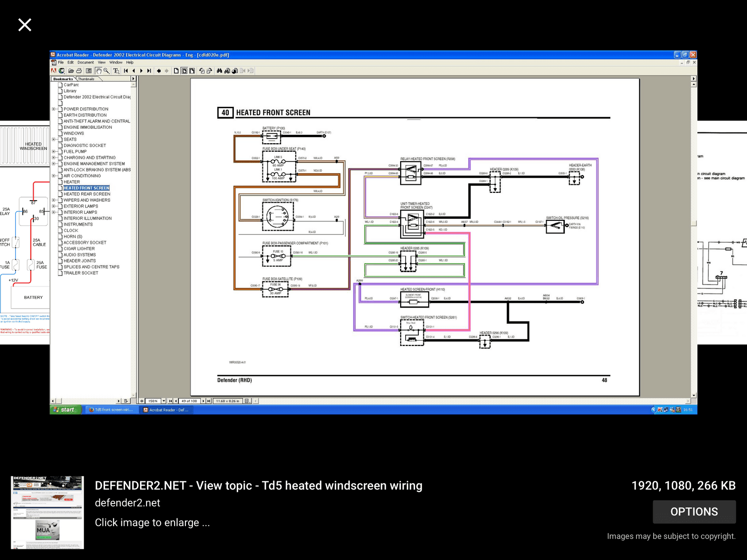Image resolution: width=747 pixels, height=560 pixels.
Task: Select the Zoom magnifier tool
Action: (x=106, y=71)
